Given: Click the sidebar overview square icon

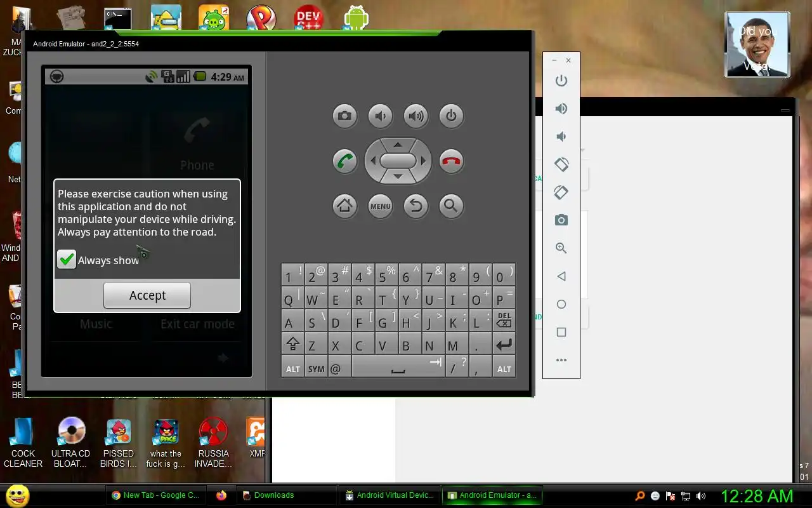Looking at the screenshot, I should tap(561, 332).
